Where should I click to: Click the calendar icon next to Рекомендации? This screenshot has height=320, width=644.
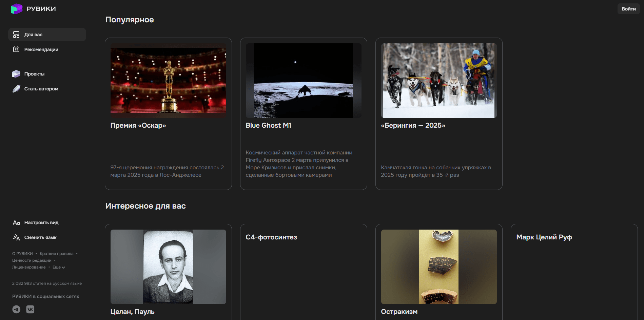[x=16, y=49]
